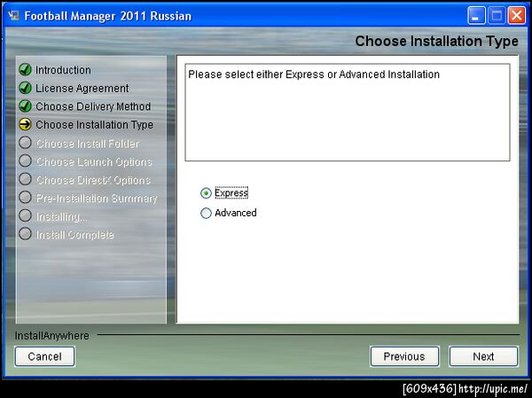Click the Choose Installation Type heading
This screenshot has height=398, width=532.
pyautogui.click(x=436, y=41)
